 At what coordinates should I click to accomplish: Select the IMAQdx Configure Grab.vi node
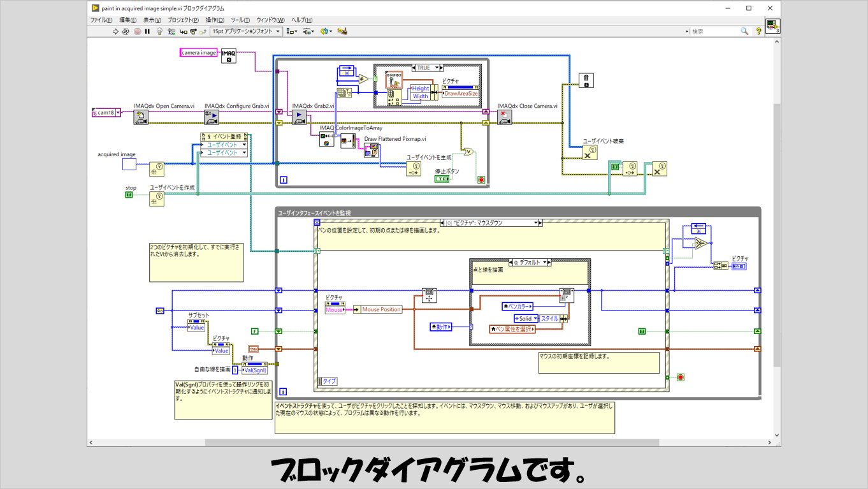[x=212, y=117]
